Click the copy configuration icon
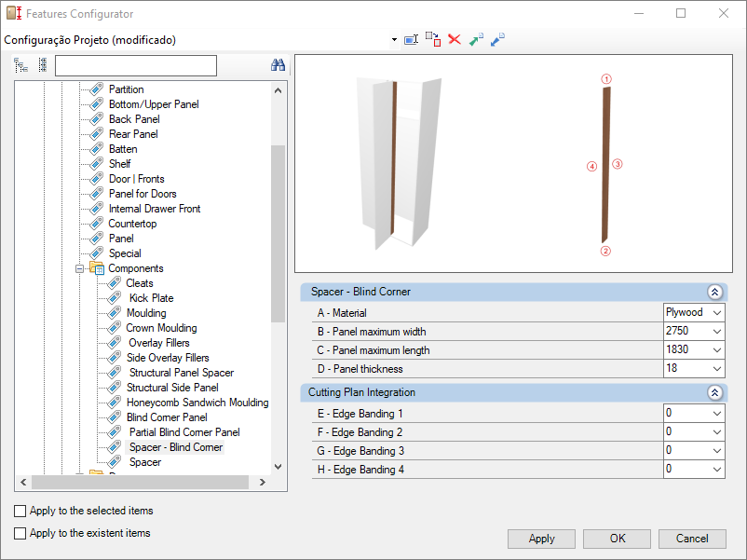This screenshot has height=560, width=747. [x=432, y=39]
